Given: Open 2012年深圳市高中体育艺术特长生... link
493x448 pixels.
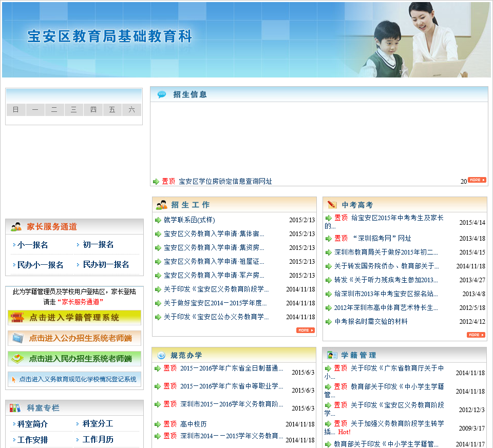Looking at the screenshot, I should click(x=386, y=307).
